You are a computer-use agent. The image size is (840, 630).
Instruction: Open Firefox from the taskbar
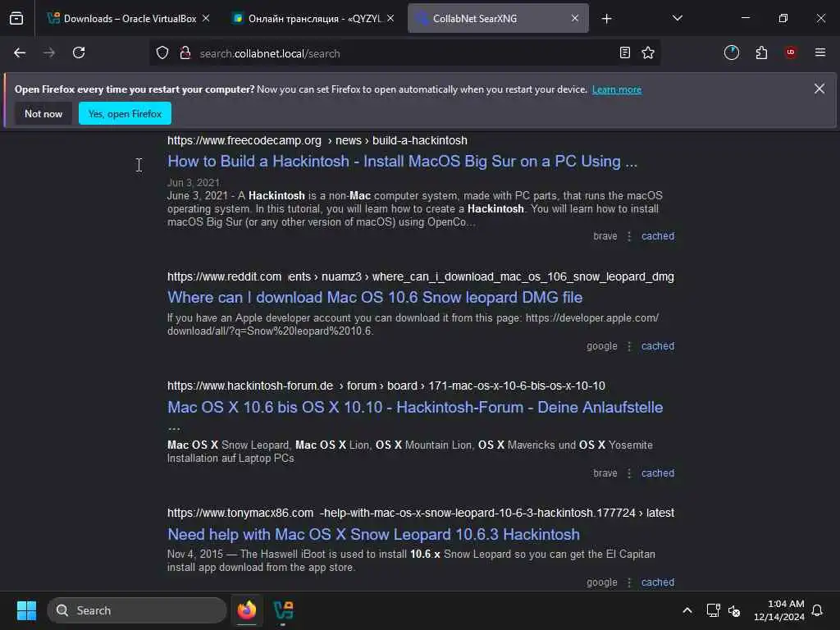tap(247, 610)
